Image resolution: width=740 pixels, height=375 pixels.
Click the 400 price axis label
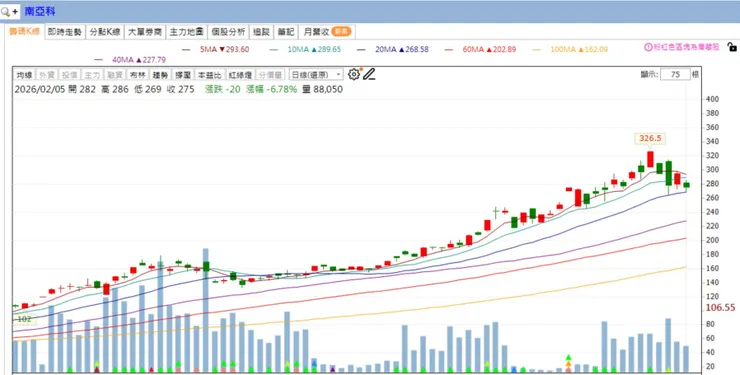click(x=712, y=99)
